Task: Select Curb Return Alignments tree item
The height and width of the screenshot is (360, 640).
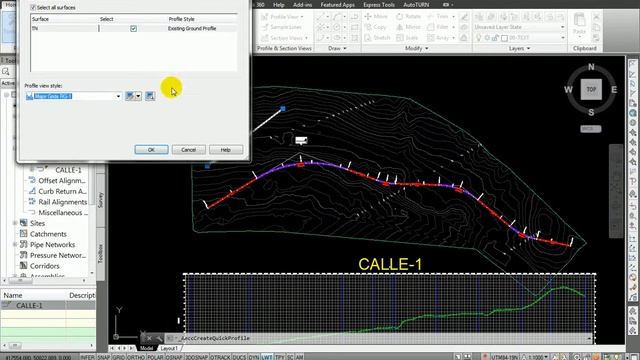Action: [x=62, y=191]
